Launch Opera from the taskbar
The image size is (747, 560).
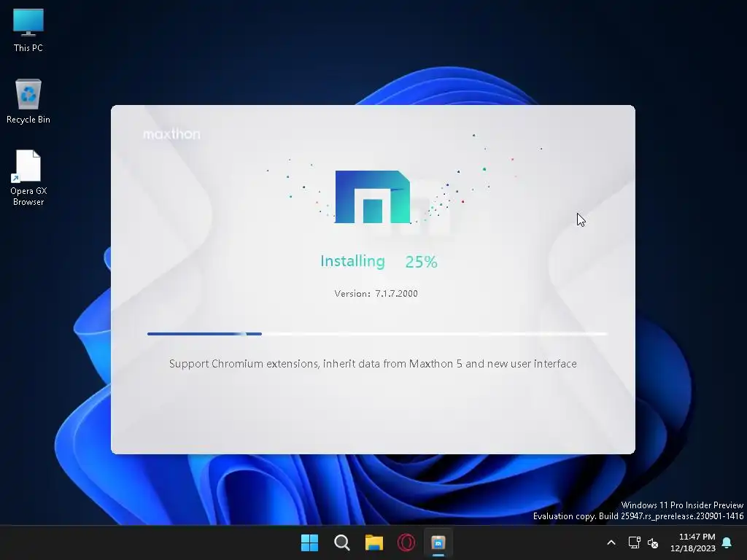406,542
